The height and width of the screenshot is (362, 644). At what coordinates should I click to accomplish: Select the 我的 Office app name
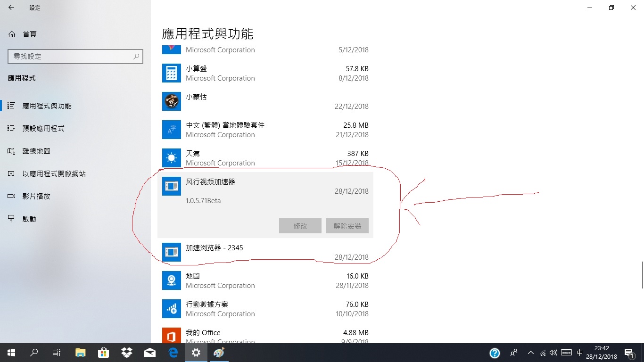[x=203, y=332]
